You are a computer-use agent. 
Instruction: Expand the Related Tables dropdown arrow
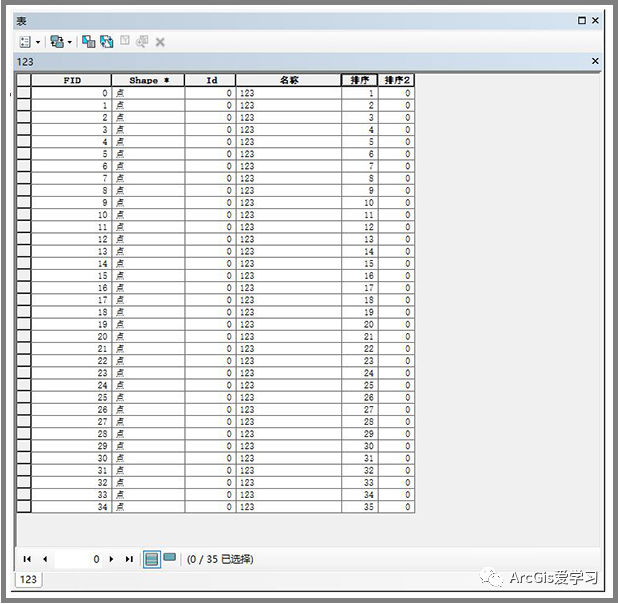point(69,42)
